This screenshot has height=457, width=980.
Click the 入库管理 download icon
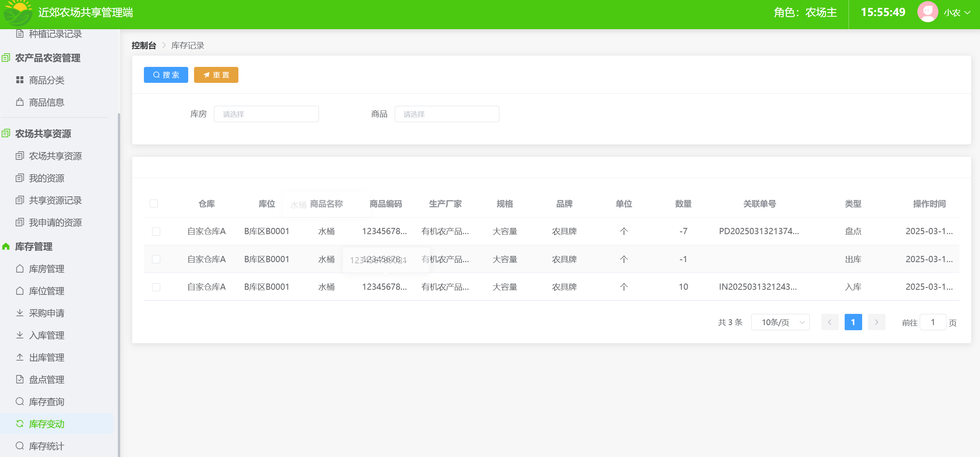coord(20,335)
